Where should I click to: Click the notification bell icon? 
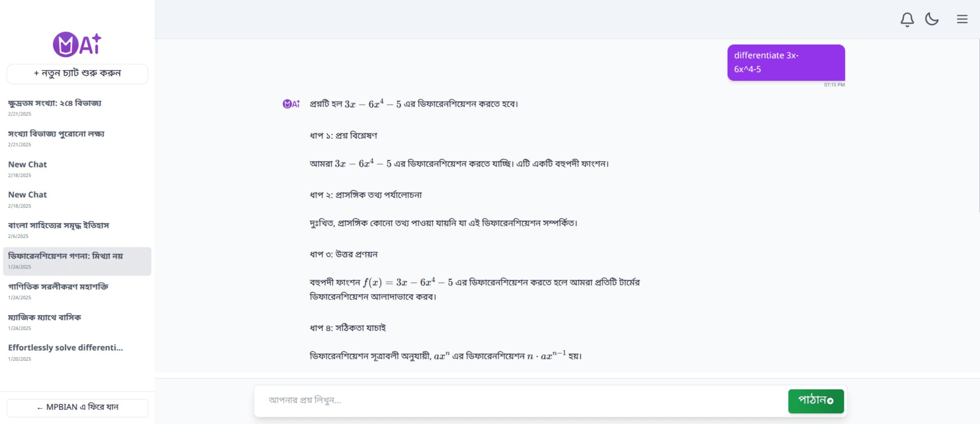907,19
